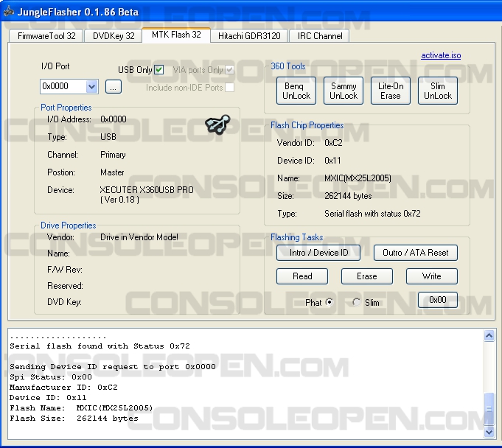Viewport: 502px width, 448px height.
Task: Click the 0x00 button
Action: coord(438,300)
